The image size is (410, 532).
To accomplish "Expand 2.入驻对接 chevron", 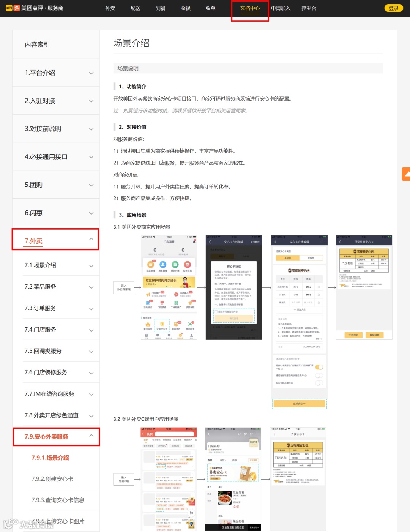I will pyautogui.click(x=91, y=101).
